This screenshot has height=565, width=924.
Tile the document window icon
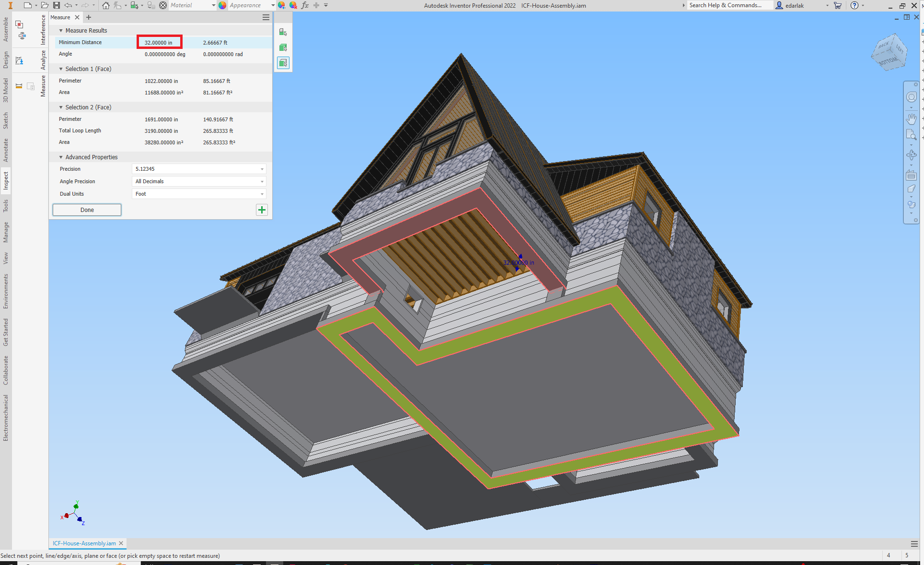tap(907, 17)
